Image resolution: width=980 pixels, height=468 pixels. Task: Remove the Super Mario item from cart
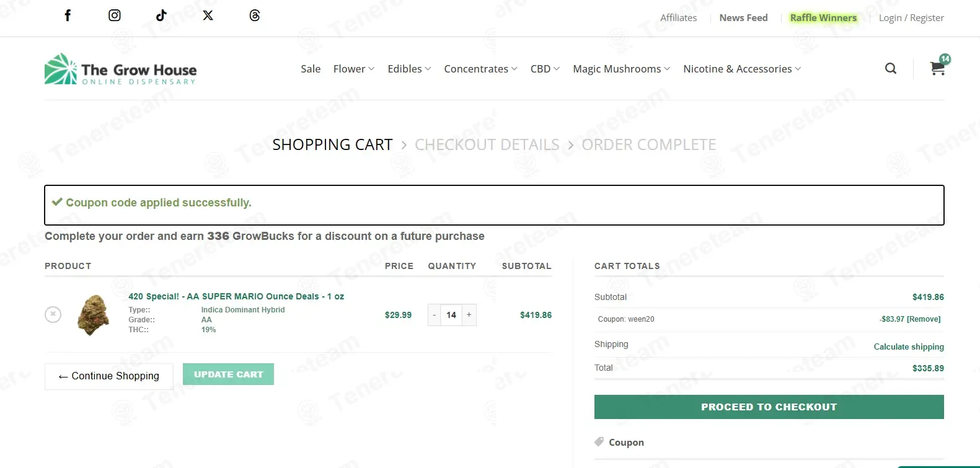(53, 314)
